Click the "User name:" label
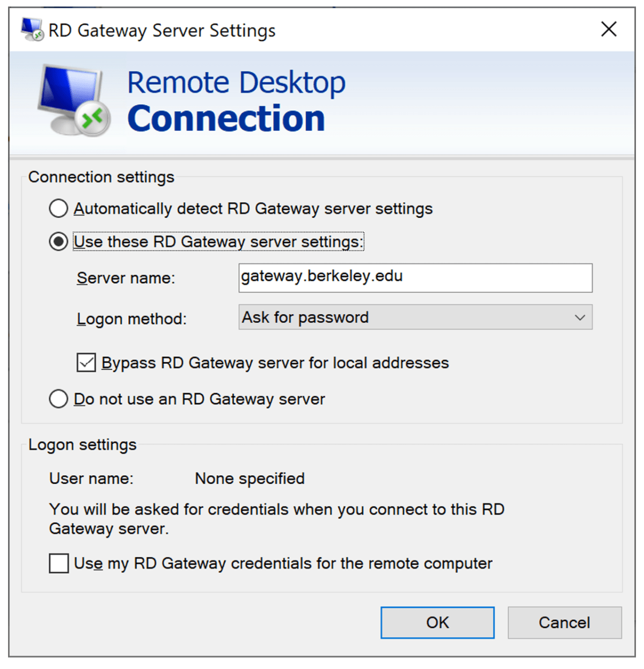The width and height of the screenshot is (644, 669). 91,479
